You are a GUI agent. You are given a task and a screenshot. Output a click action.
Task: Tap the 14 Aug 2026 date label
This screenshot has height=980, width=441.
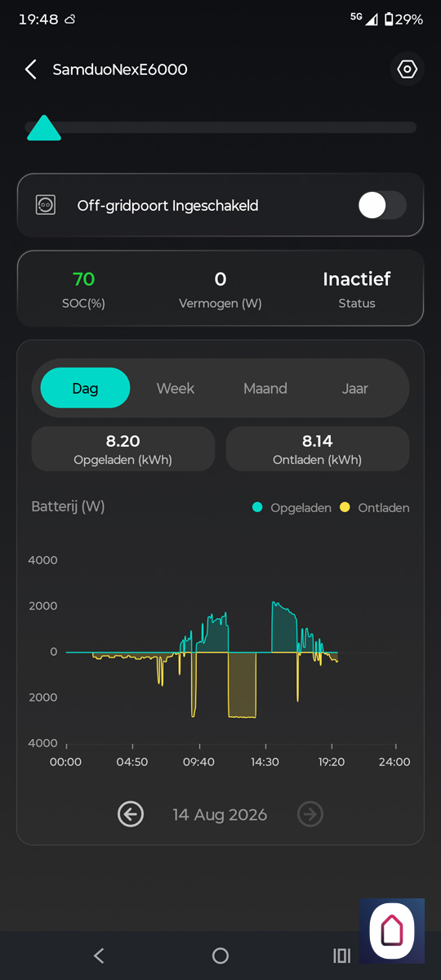[x=220, y=814]
